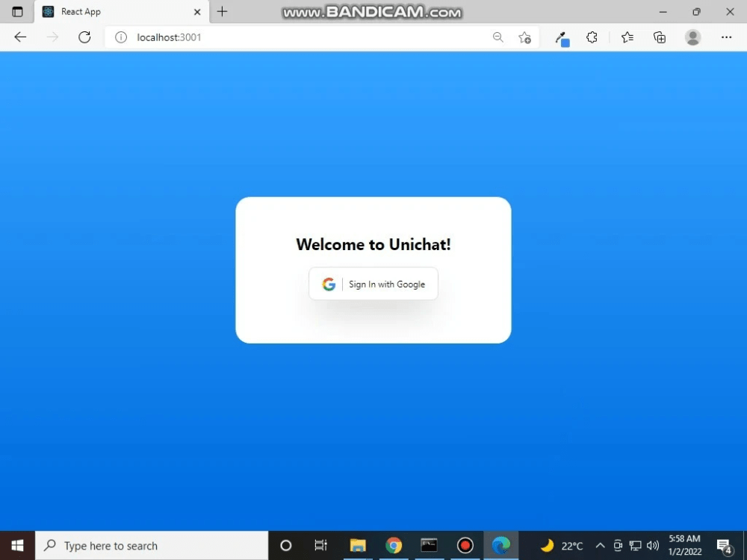Open the Bandicam recorder taskbar icon
Image resolution: width=747 pixels, height=560 pixels.
[x=465, y=545]
